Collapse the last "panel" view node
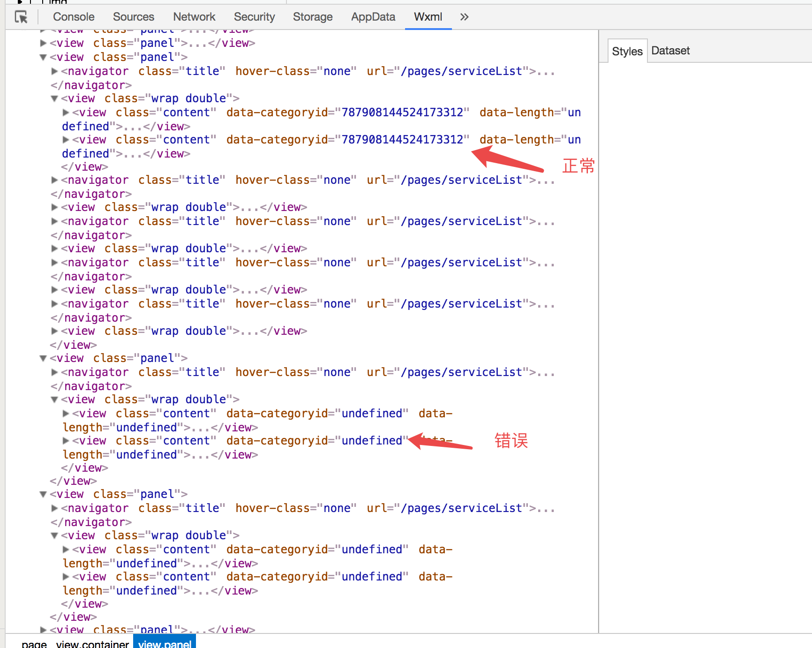The width and height of the screenshot is (812, 648). click(43, 494)
